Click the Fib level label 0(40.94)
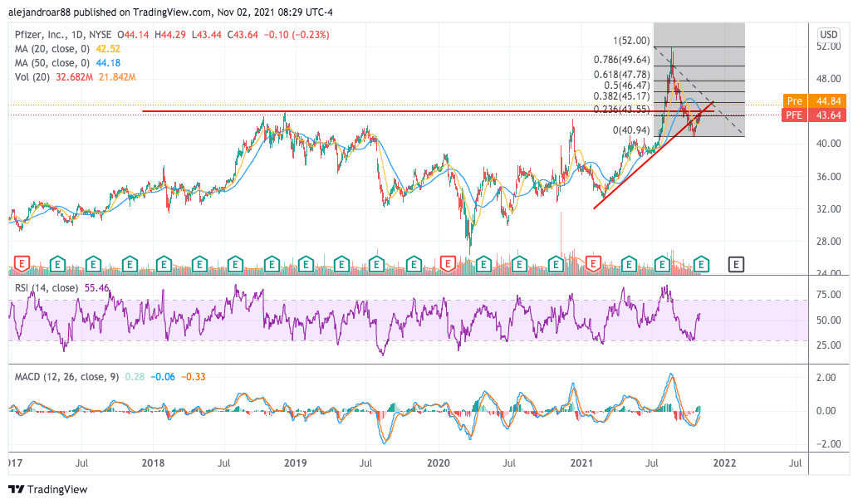 click(x=631, y=130)
